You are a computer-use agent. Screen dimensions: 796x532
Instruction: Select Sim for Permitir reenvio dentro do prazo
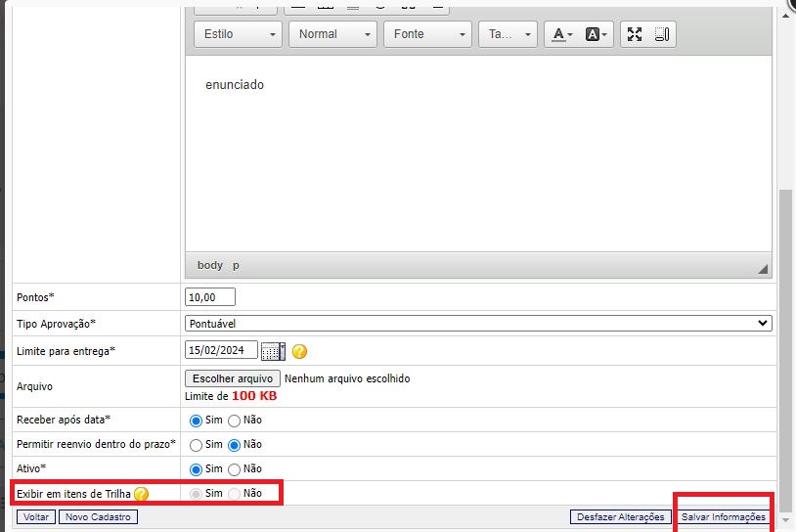pyautogui.click(x=196, y=445)
